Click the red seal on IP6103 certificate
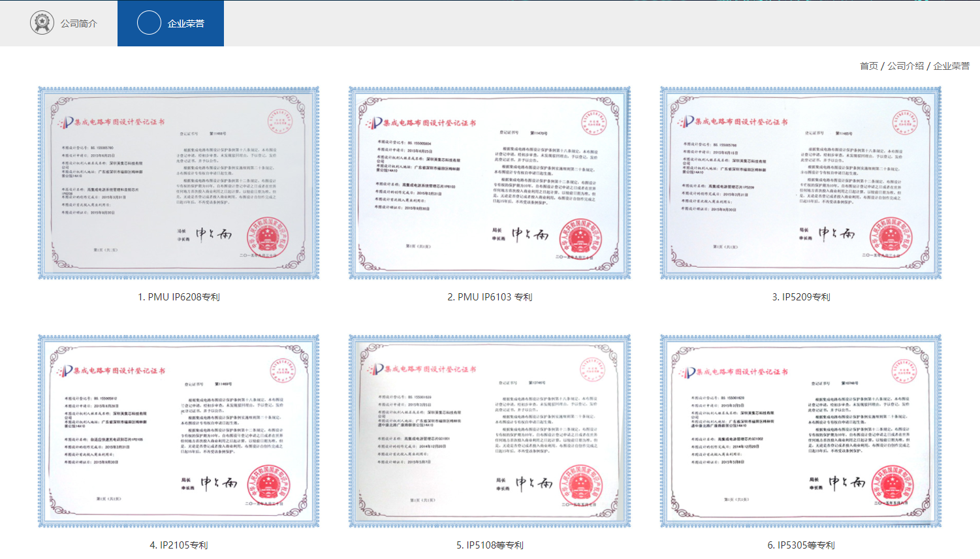The height and width of the screenshot is (559, 980). (580, 240)
